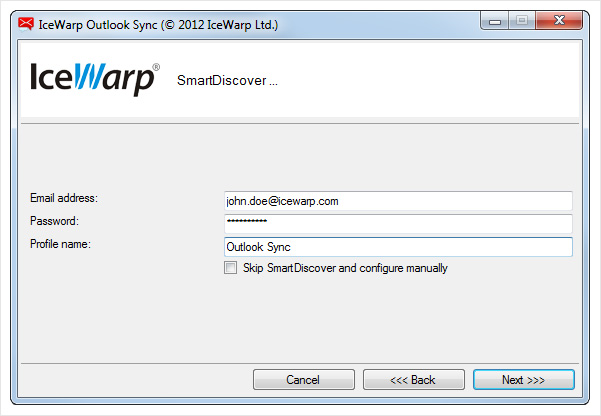The height and width of the screenshot is (416, 601).
Task: Click the SmartDiscover ... heading text
Action: click(x=227, y=81)
